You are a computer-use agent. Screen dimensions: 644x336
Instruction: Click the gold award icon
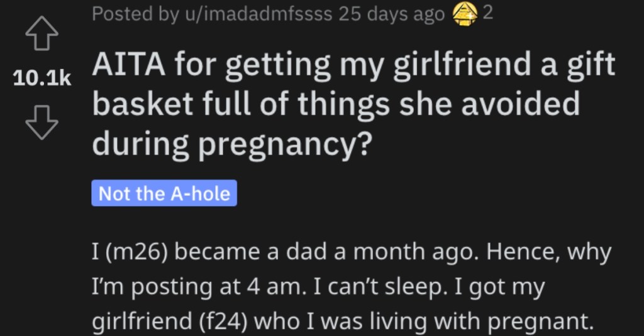pos(465,14)
